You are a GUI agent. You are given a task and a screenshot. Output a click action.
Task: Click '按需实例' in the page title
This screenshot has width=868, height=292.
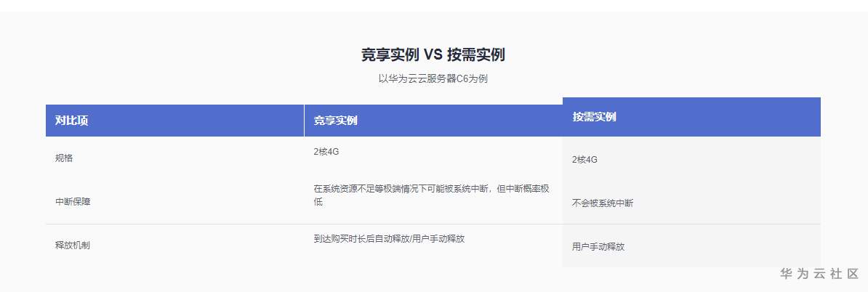point(476,54)
